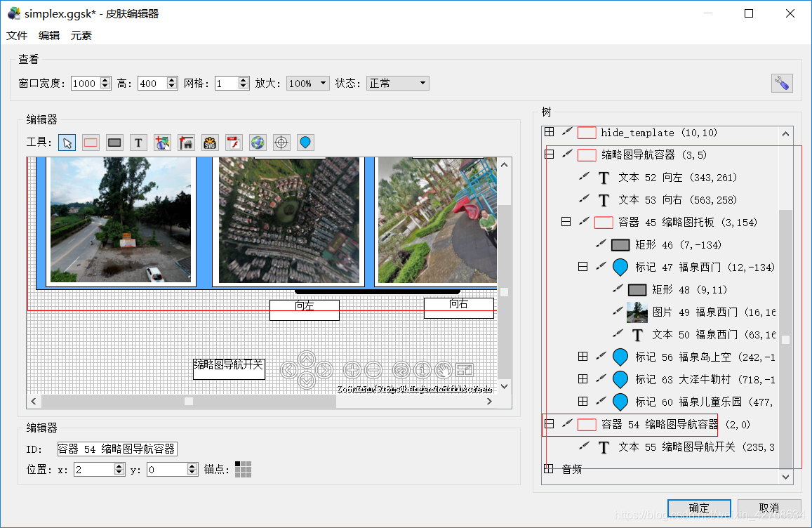Select the text tool
This screenshot has height=528, width=812.
(138, 143)
